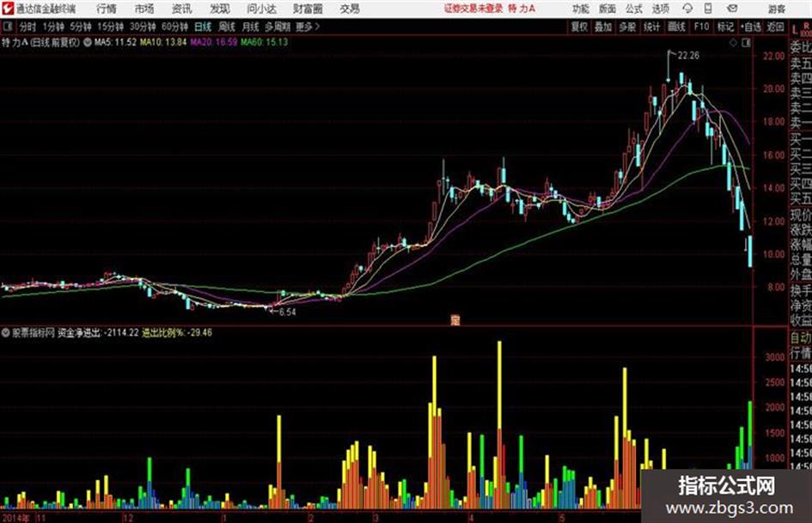Image resolution: width=812 pixels, height=523 pixels.
Task: Click the MA5: 11.52 label
Action: 115,42
